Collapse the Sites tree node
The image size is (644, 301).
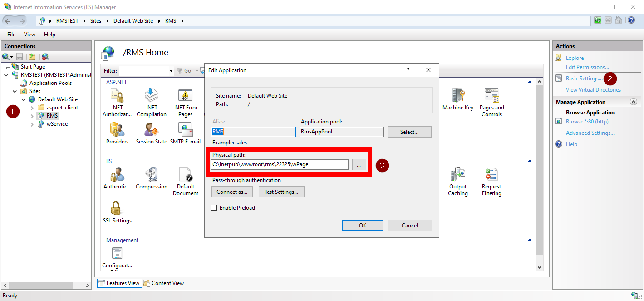point(15,91)
